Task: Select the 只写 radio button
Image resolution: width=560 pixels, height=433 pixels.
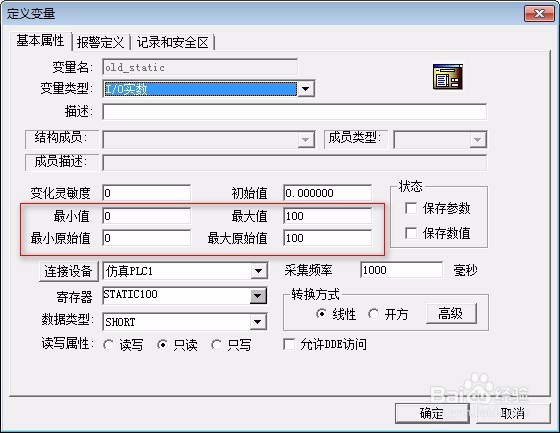Action: click(x=216, y=345)
